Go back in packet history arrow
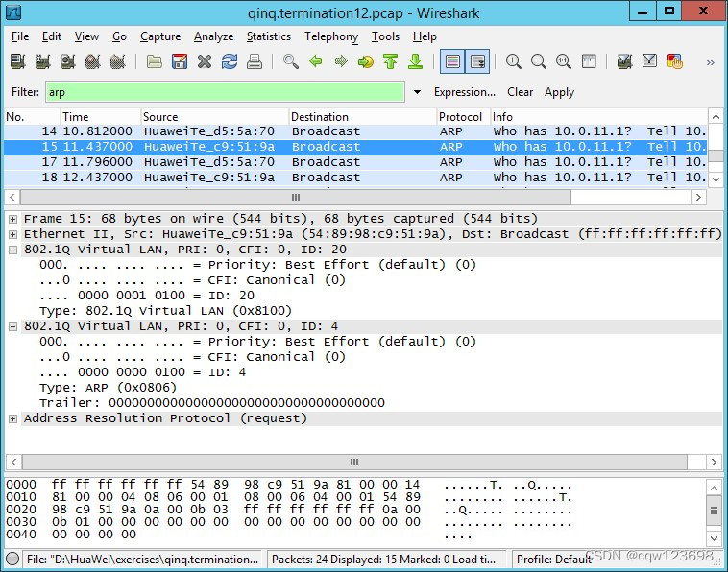 tap(316, 61)
